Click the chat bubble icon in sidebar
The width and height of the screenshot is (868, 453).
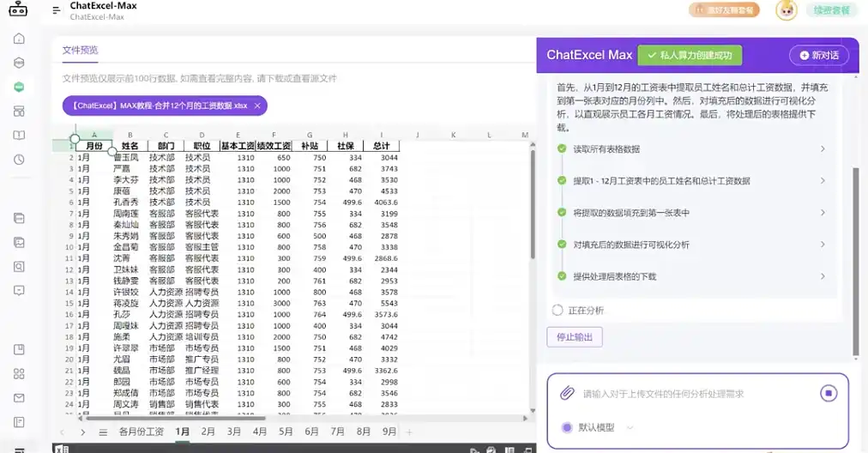(19, 291)
